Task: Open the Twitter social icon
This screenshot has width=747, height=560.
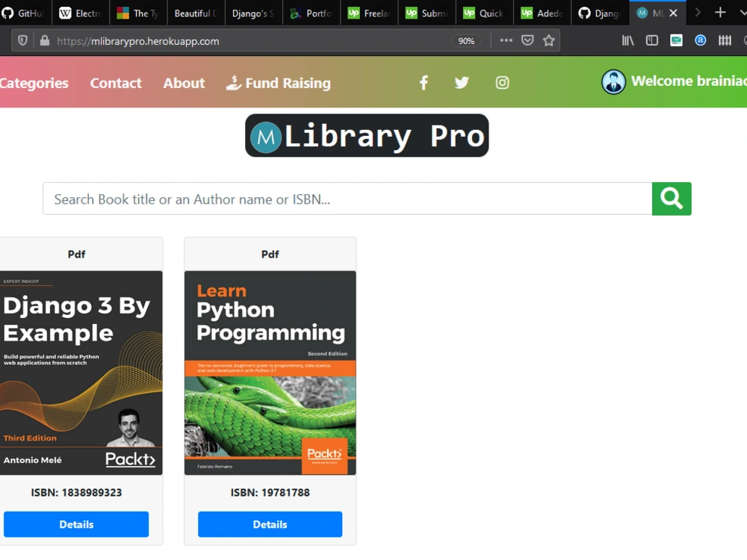Action: coord(462,82)
